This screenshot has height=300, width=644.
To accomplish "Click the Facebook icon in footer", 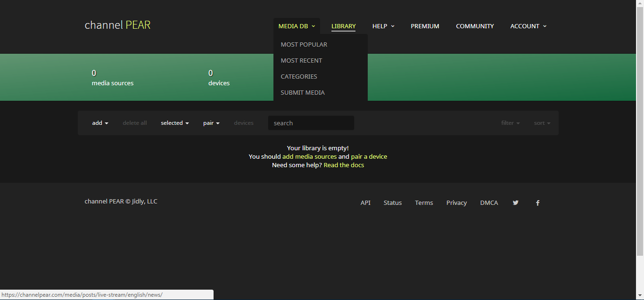I will click(x=537, y=203).
